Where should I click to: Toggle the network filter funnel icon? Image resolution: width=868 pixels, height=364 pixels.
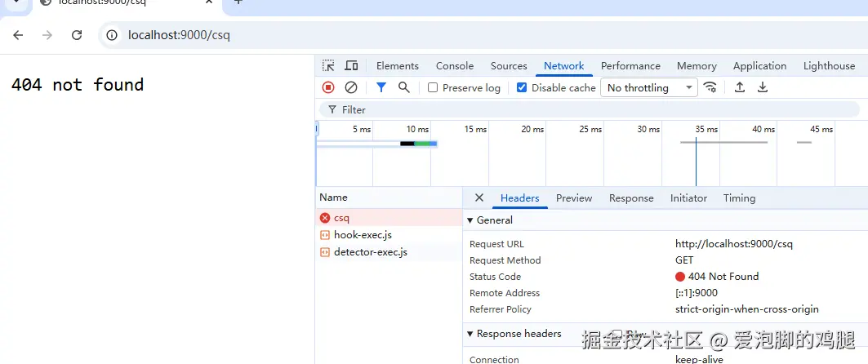point(381,87)
